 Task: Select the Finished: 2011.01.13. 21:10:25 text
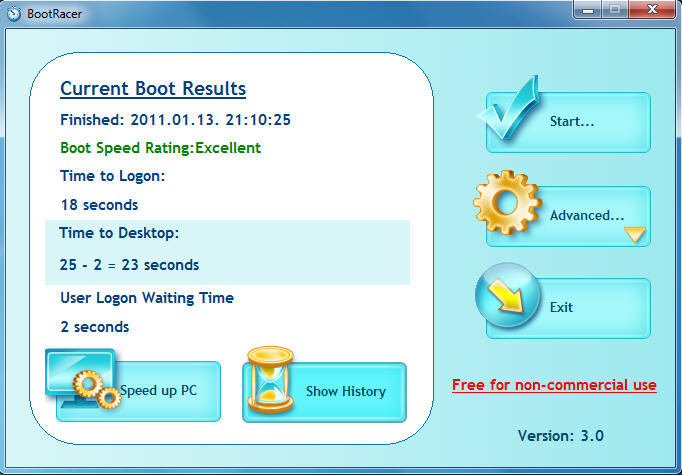tap(175, 120)
